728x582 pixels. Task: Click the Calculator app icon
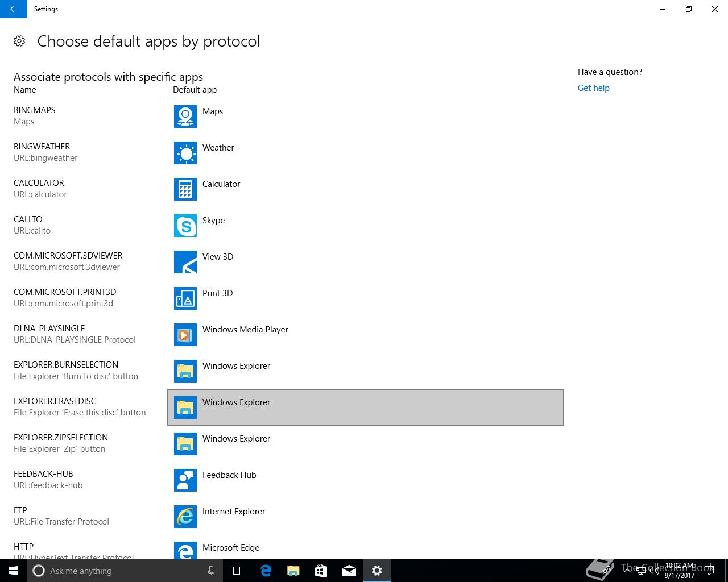[x=185, y=189]
